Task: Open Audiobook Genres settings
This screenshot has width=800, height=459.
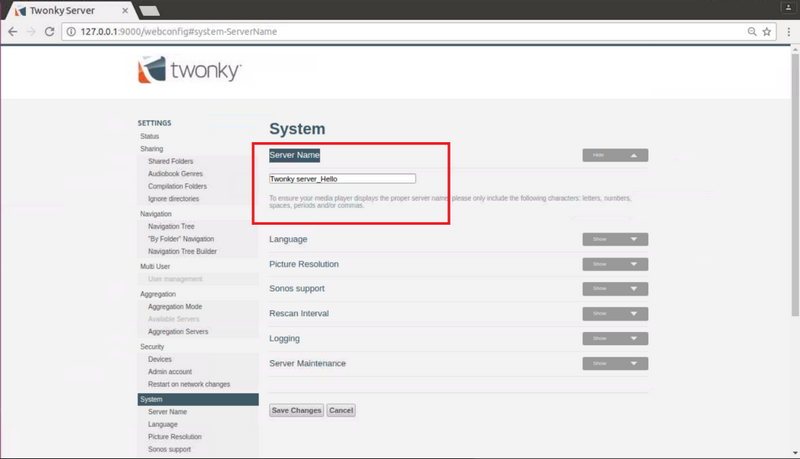Action: [x=175, y=174]
